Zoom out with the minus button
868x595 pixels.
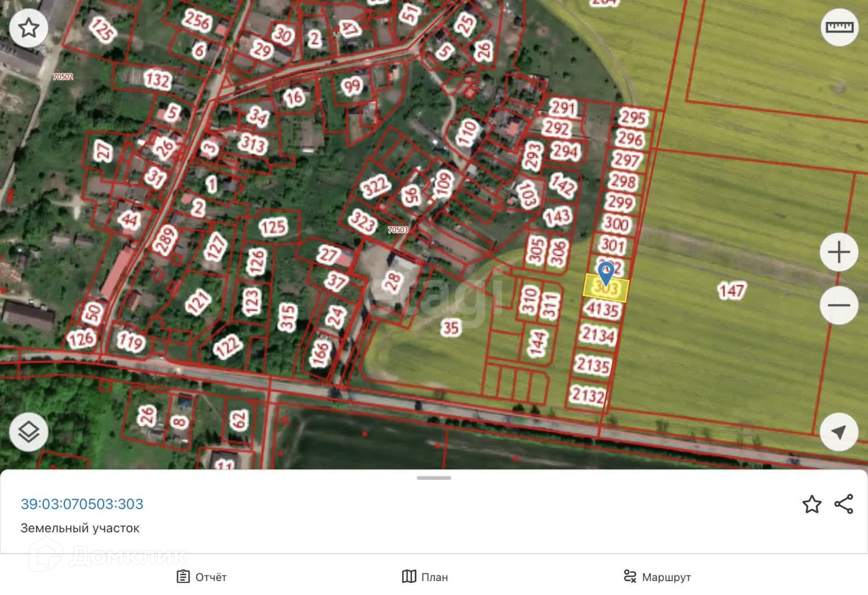(x=839, y=305)
